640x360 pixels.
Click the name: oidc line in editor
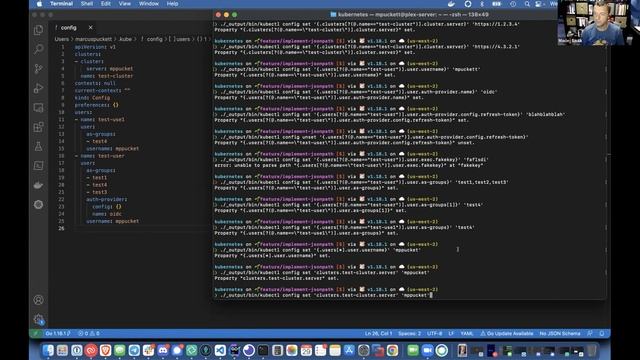[107, 214]
